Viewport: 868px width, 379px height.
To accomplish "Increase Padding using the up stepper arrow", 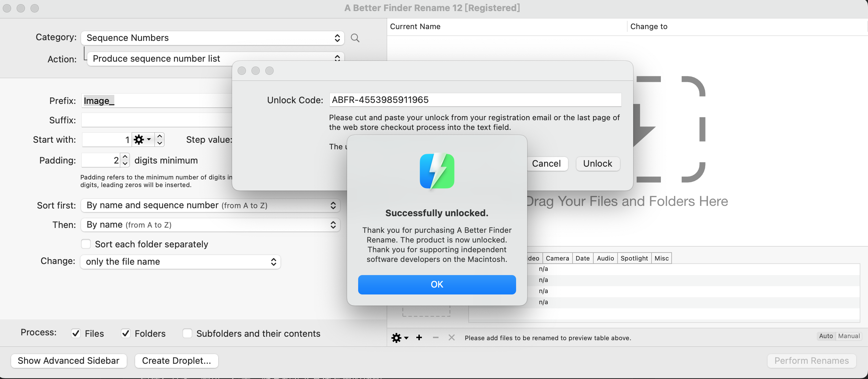I will click(x=124, y=157).
